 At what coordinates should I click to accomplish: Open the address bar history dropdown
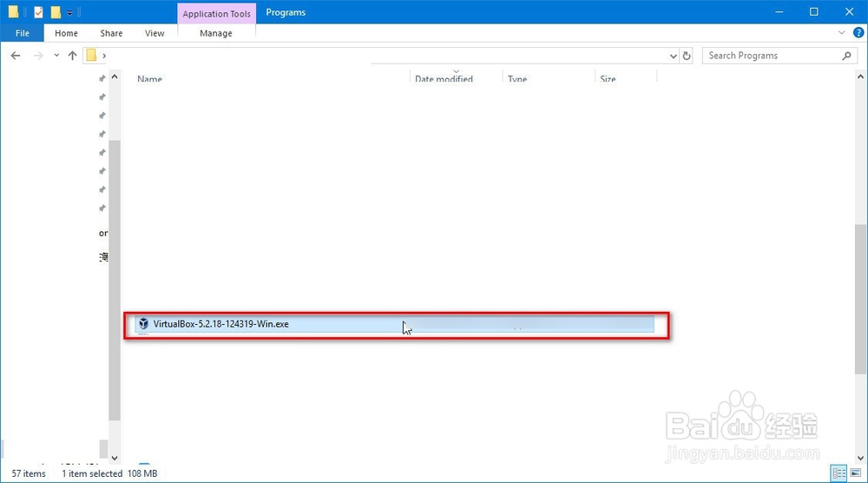[x=674, y=56]
